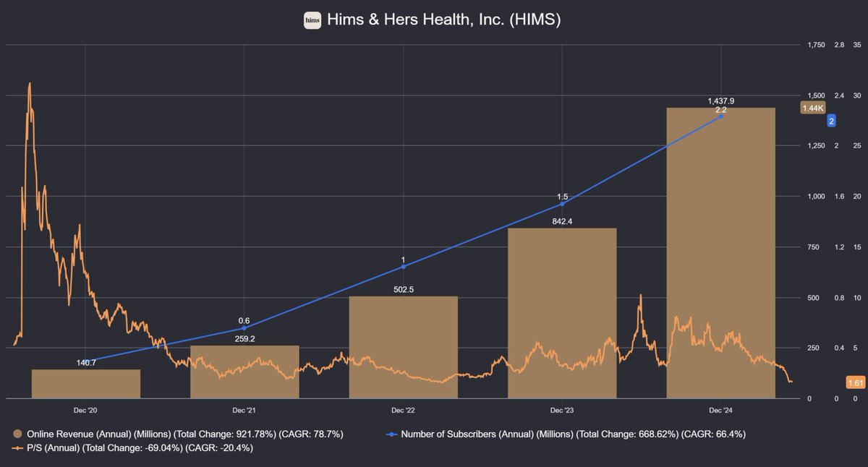Select the Dec '21 revenue bar
Screen dimensions: 868x467
(x=244, y=372)
